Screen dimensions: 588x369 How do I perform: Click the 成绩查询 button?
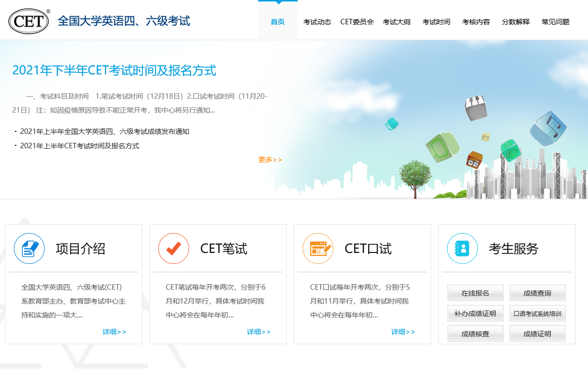click(x=537, y=293)
